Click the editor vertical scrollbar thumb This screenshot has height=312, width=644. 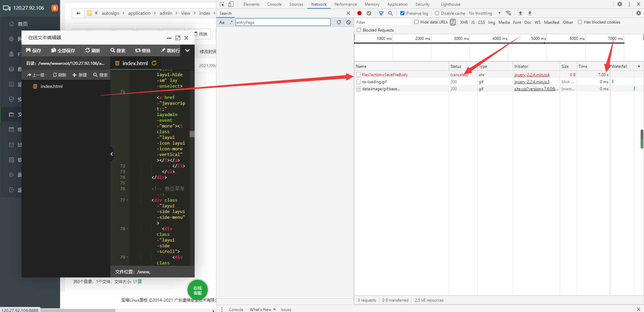point(192,134)
